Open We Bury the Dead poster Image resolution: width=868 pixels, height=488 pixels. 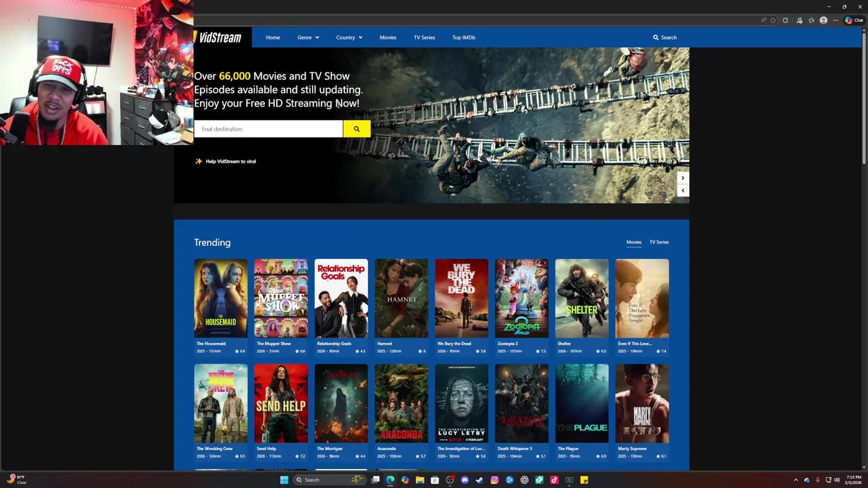462,298
